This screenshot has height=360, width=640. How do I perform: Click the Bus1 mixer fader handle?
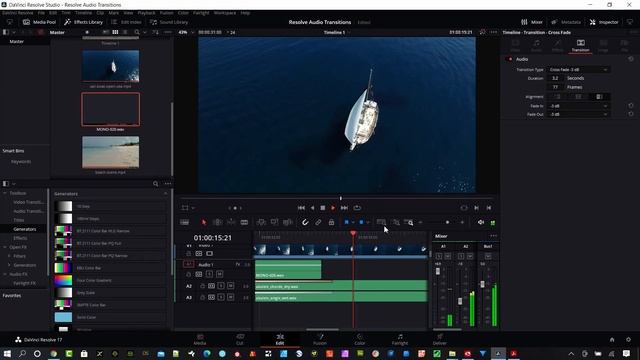click(x=482, y=284)
